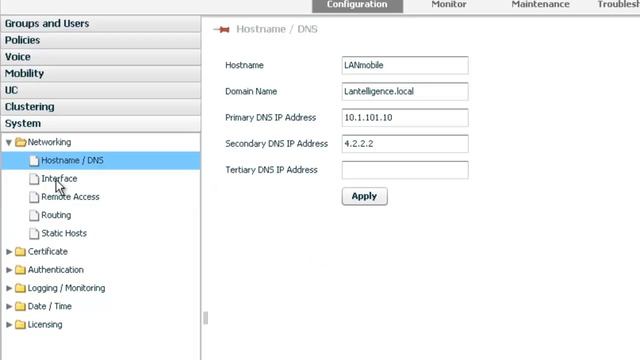Collapse the Networking tree node
640x360 pixels.
click(9, 142)
